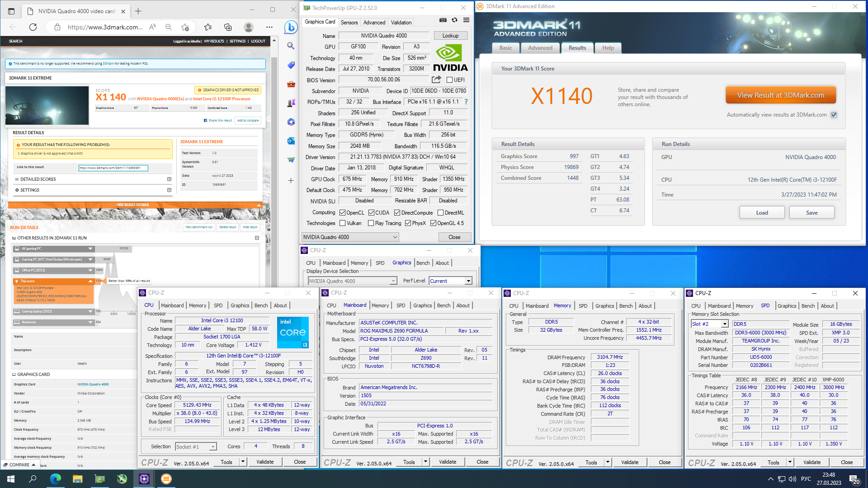Reload the 3dmark page in Edge

pyautogui.click(x=33, y=27)
